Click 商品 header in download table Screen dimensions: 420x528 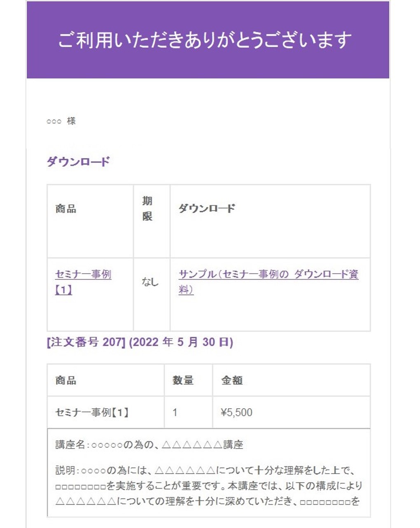[x=66, y=209]
